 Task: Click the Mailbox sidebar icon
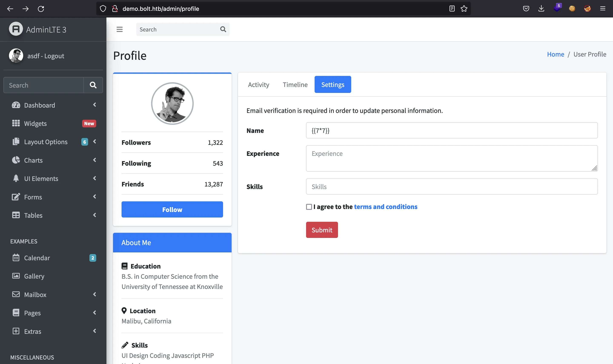coord(16,295)
